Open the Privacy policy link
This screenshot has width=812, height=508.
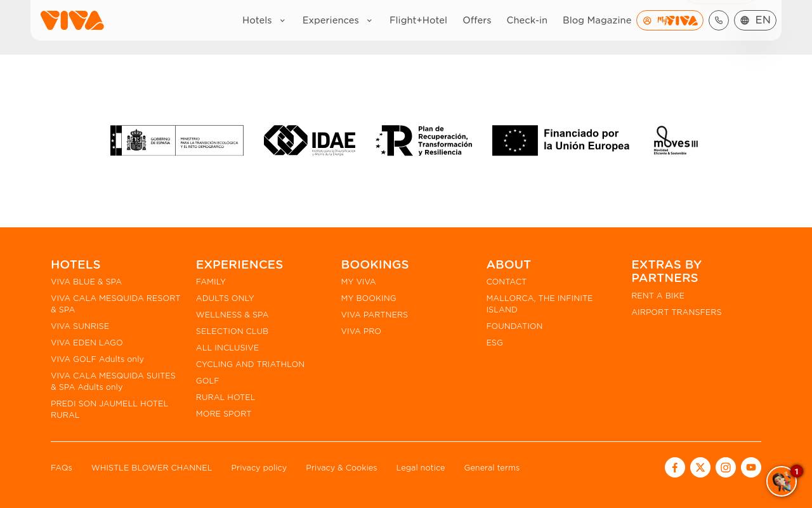[259, 468]
